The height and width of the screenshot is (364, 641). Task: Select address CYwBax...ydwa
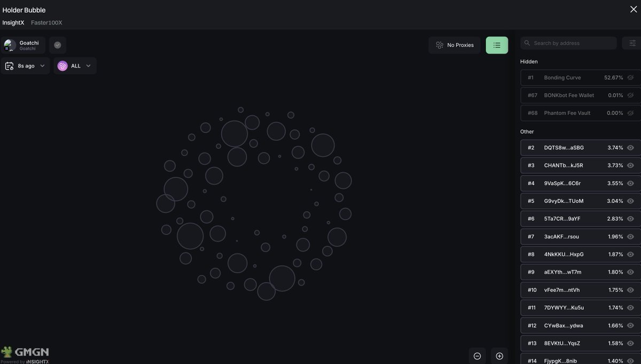click(563, 325)
